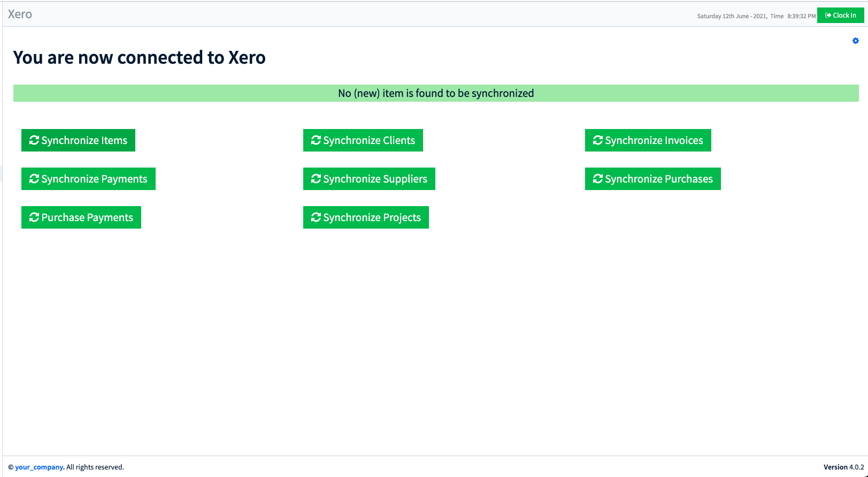868x477 pixels.
Task: Open the your_company footer link
Action: point(39,467)
